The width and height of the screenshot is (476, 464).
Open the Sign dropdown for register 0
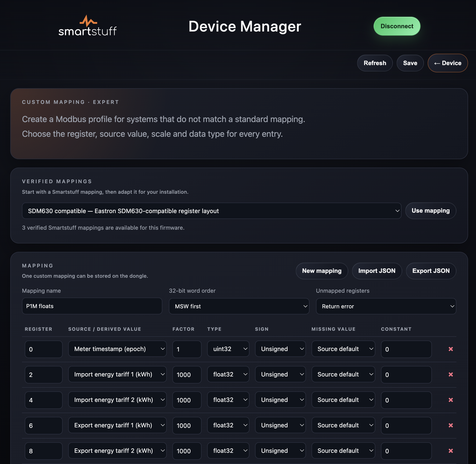280,349
